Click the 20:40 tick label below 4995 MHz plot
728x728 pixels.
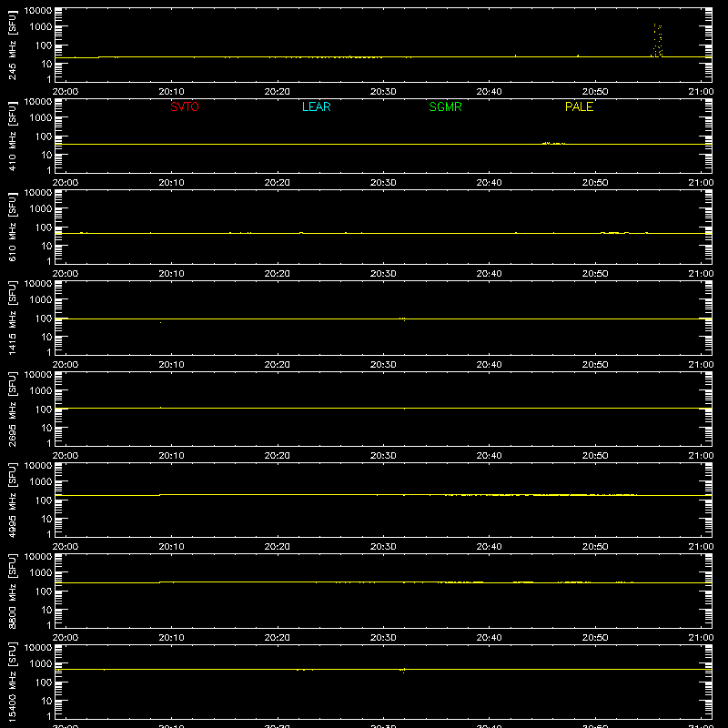tap(489, 547)
